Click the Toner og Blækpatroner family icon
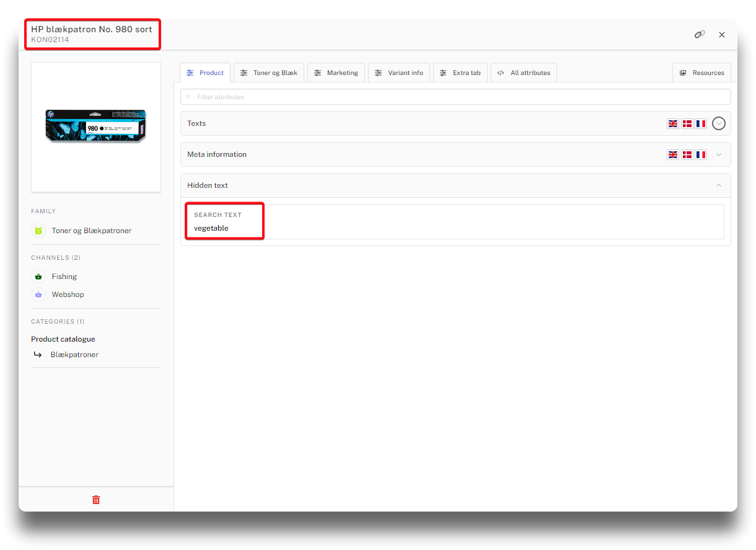 pos(38,231)
